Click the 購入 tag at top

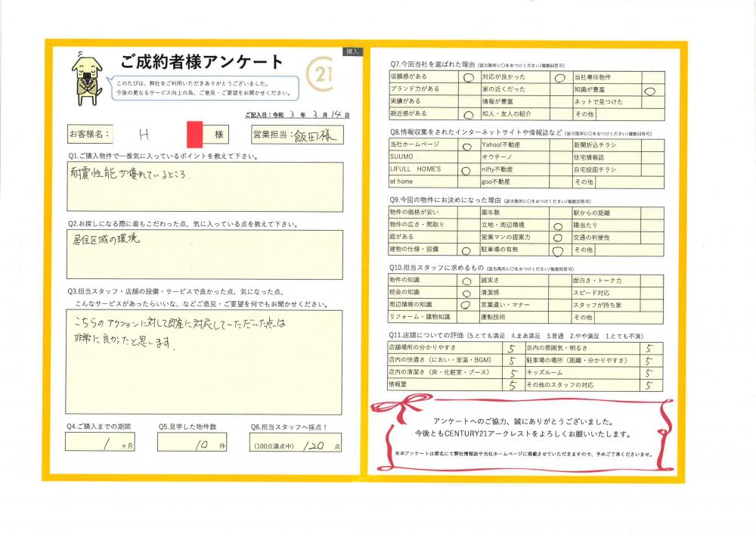353,52
